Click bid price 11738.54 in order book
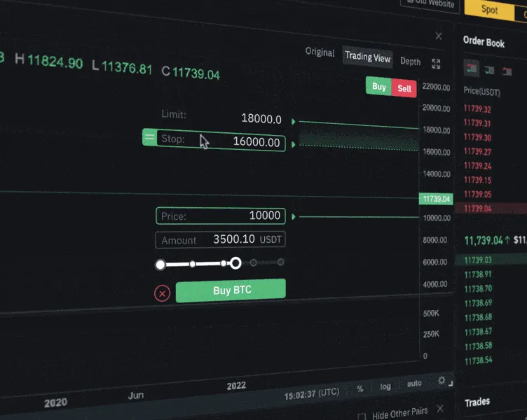 point(478,360)
